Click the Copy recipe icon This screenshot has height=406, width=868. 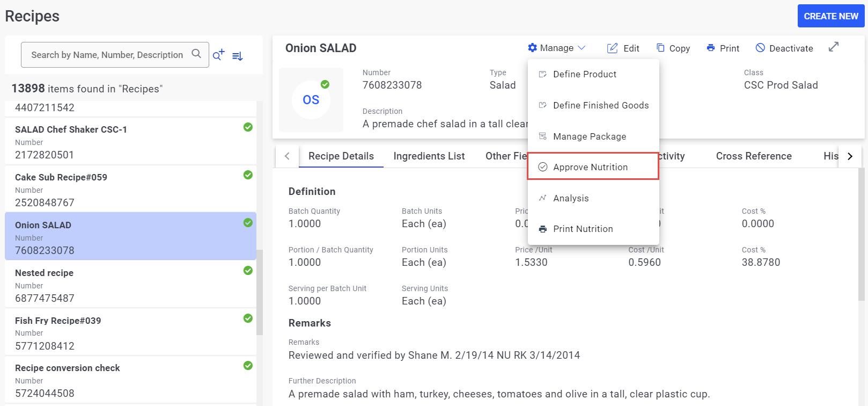coord(660,48)
